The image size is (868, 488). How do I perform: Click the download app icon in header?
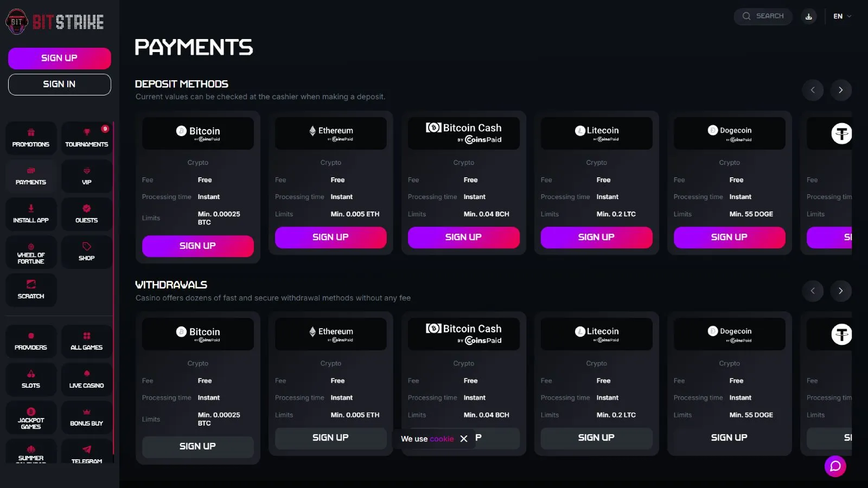(x=808, y=16)
